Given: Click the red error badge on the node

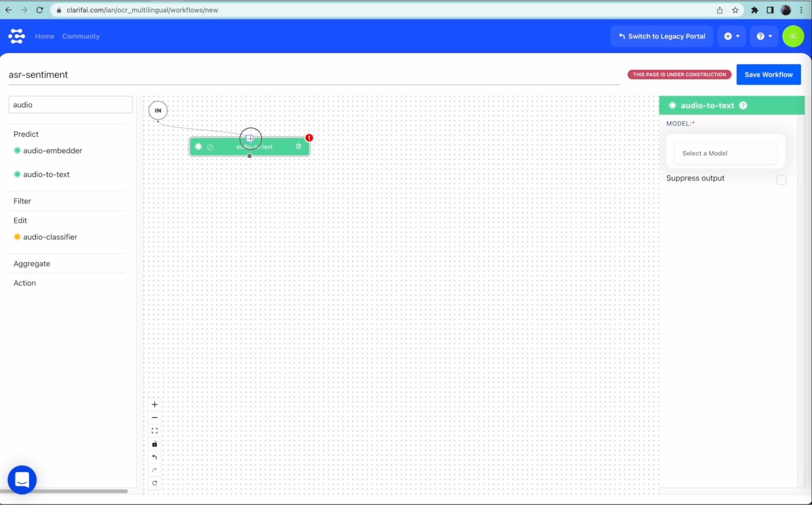Looking at the screenshot, I should click(x=309, y=137).
